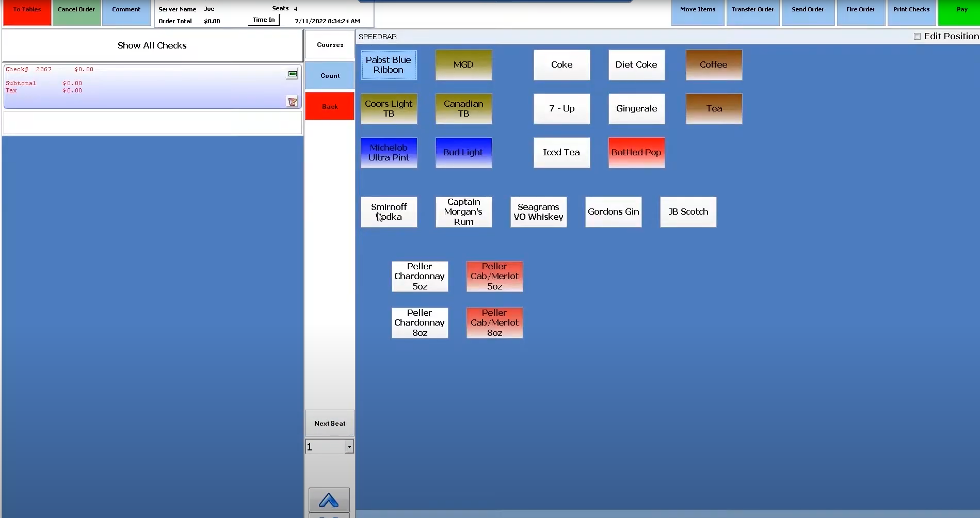Open Print Checks
Viewport: 980px width, 518px height.
(911, 9)
